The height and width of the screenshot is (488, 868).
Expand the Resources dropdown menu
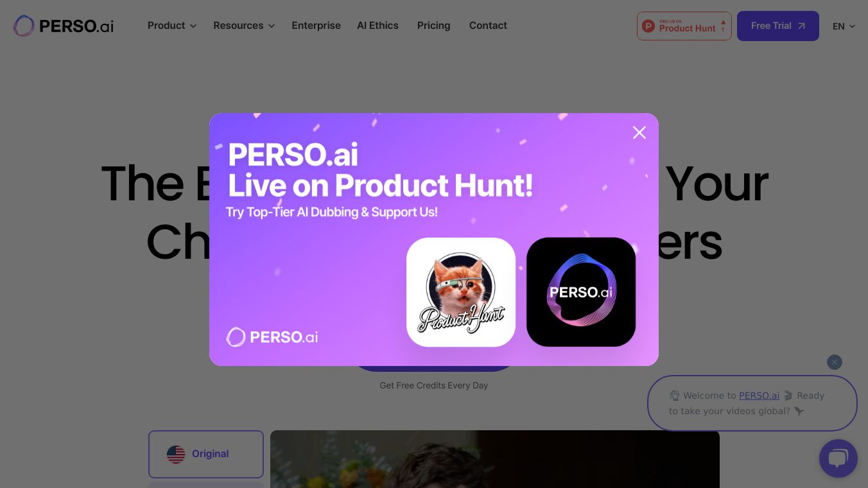244,26
